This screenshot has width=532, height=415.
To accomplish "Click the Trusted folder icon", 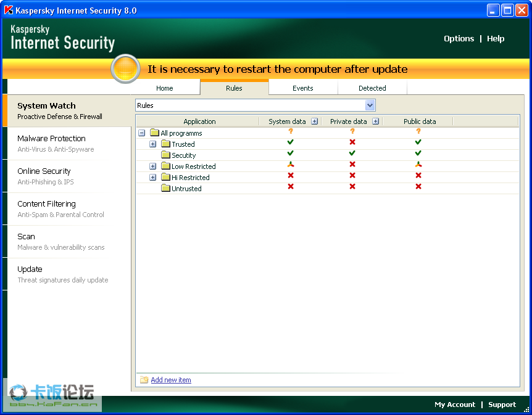I will pyautogui.click(x=165, y=144).
